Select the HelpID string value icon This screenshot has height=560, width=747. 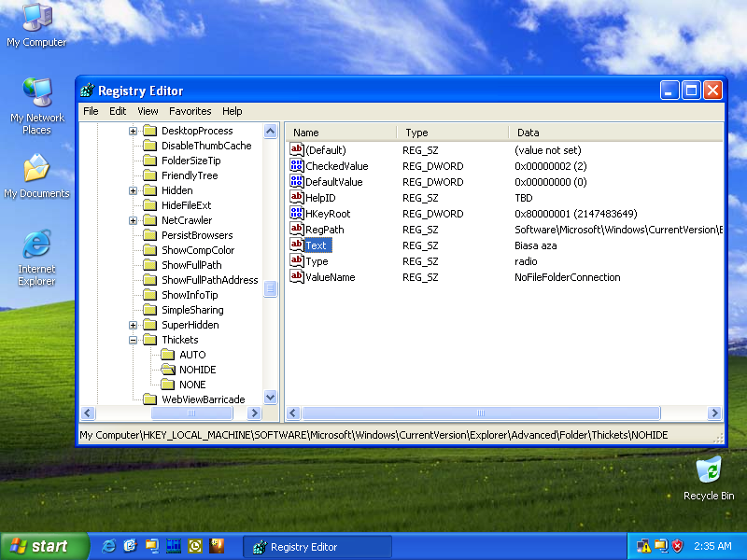[296, 198]
